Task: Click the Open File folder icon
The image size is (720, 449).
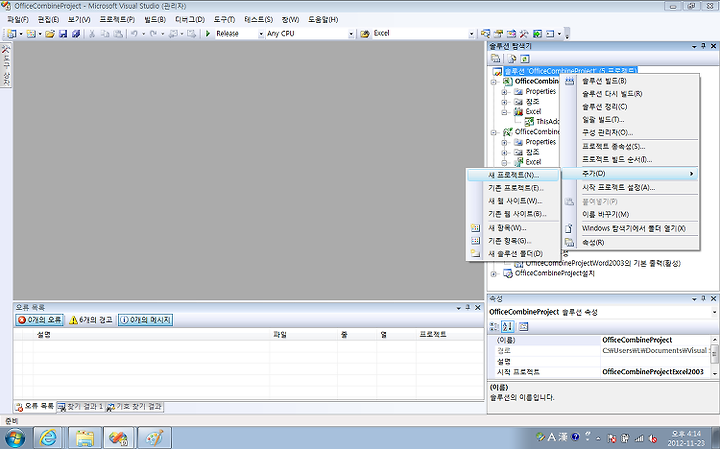Action: tap(50, 34)
